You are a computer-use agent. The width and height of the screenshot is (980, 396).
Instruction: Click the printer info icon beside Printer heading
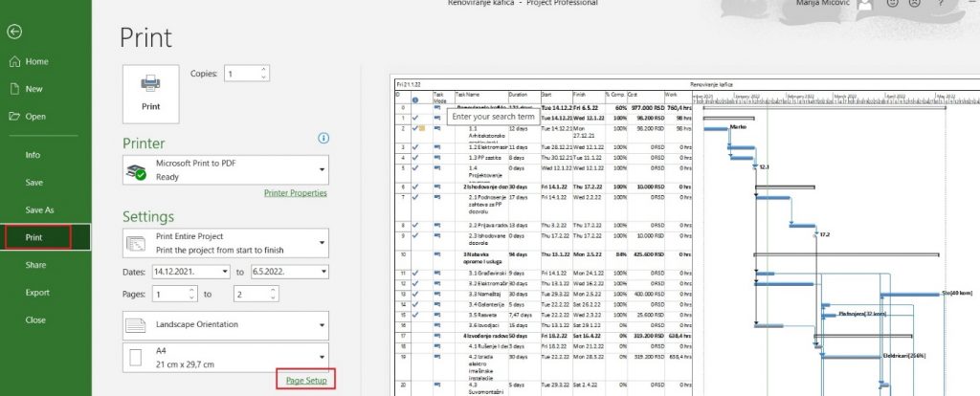pos(323,139)
